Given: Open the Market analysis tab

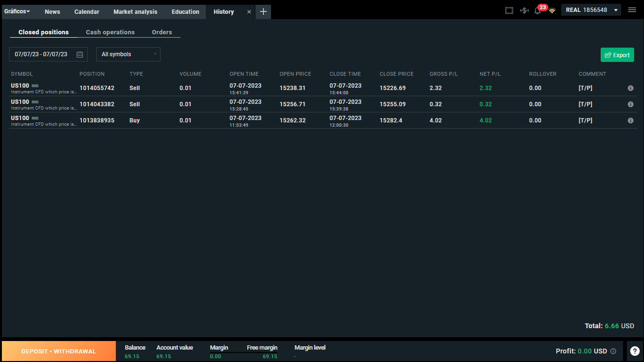Looking at the screenshot, I should 135,12.
